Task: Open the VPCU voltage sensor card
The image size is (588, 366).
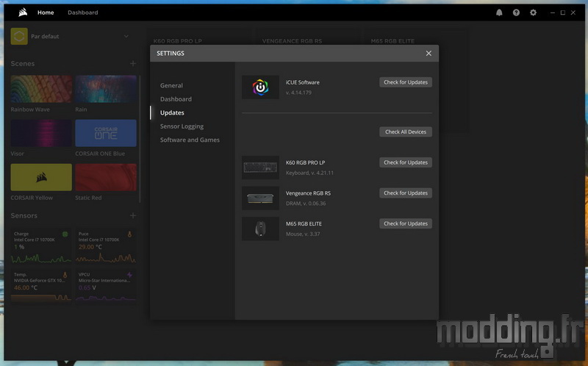Action: tap(106, 286)
